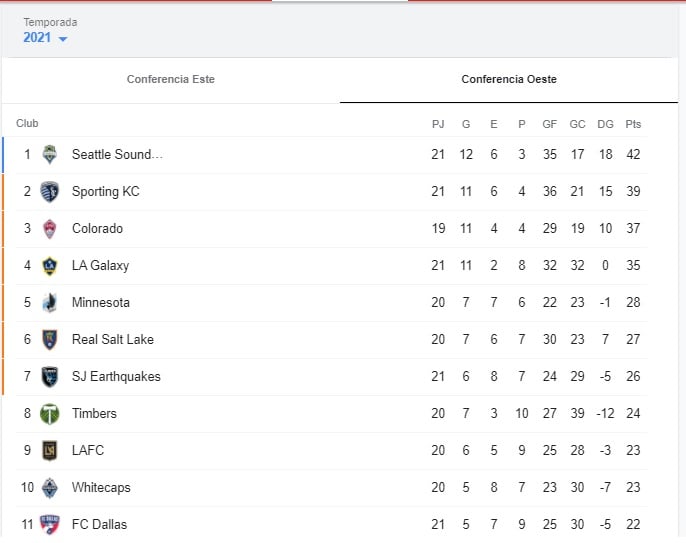This screenshot has height=543, width=686.
Task: Open the Whitecaps team name link
Action: tap(101, 488)
